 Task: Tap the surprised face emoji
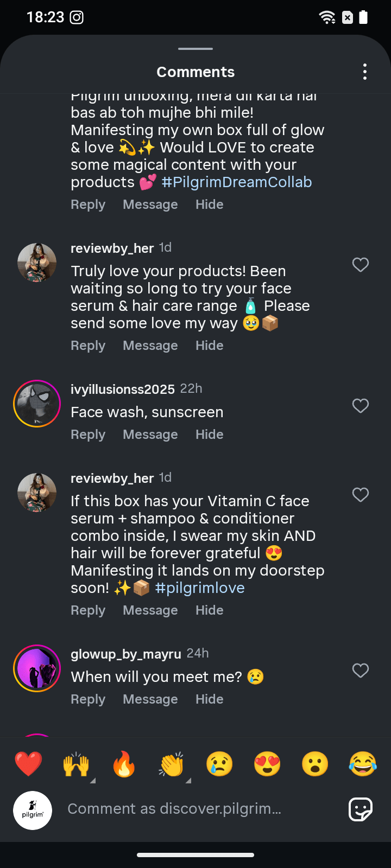315,764
